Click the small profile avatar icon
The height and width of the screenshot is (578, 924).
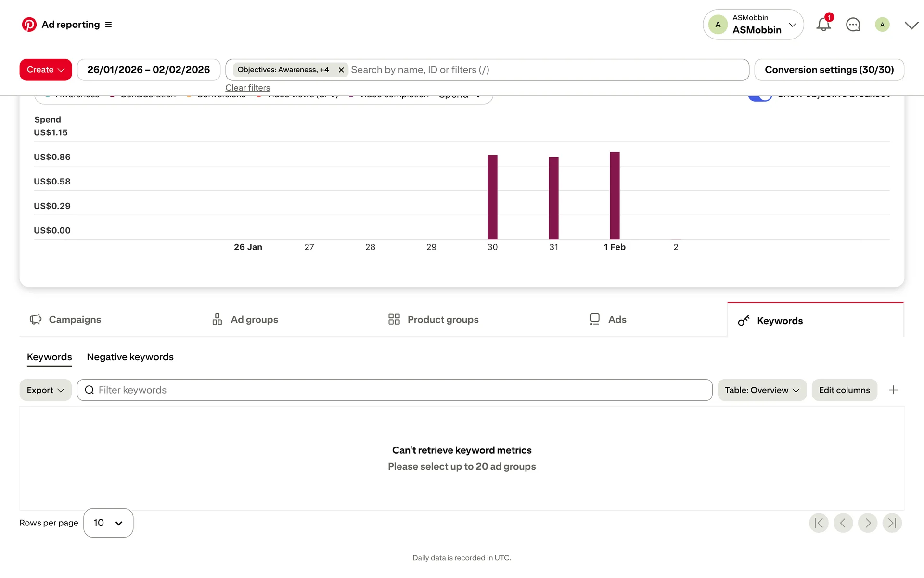[x=882, y=25]
